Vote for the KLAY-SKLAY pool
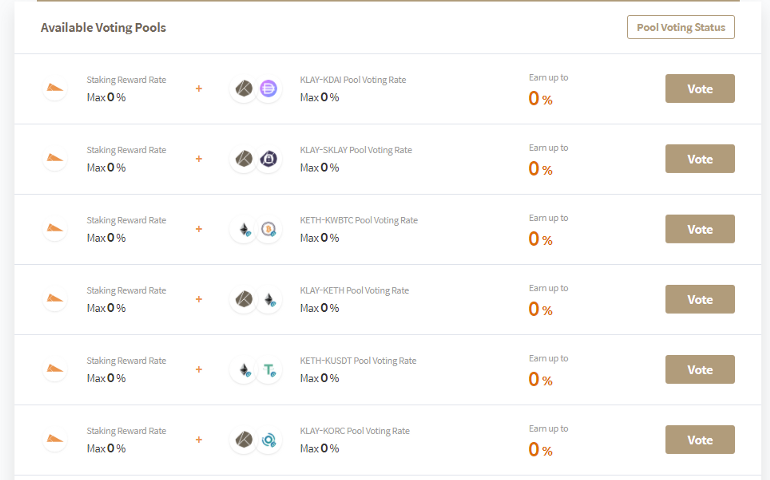 coord(700,159)
